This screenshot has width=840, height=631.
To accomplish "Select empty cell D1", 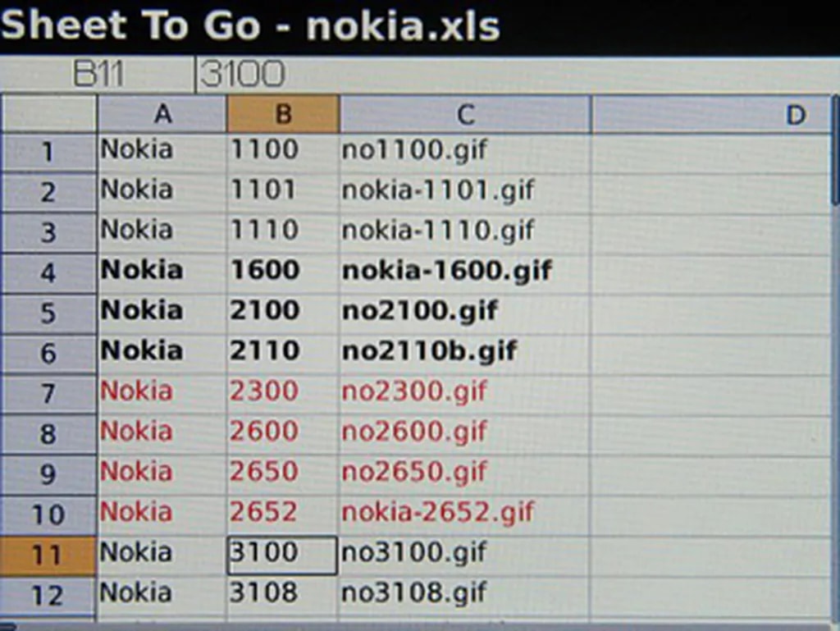I will pyautogui.click(x=710, y=152).
